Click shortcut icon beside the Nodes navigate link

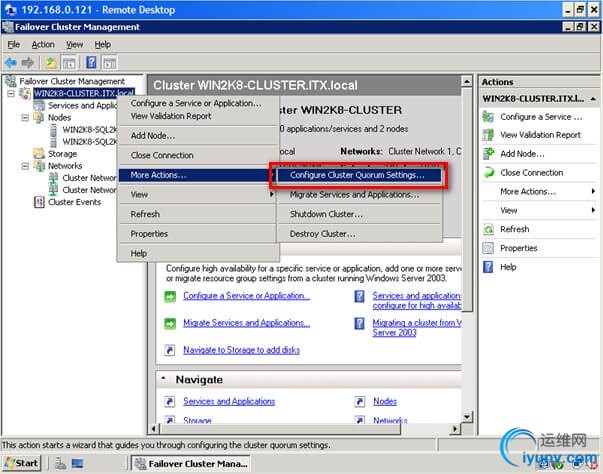[x=359, y=402]
